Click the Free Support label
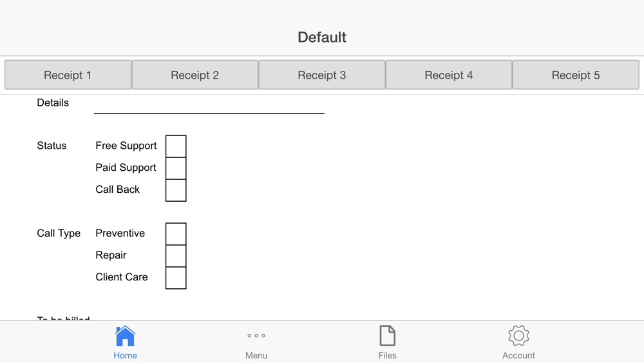This screenshot has height=363, width=644. pyautogui.click(x=126, y=146)
